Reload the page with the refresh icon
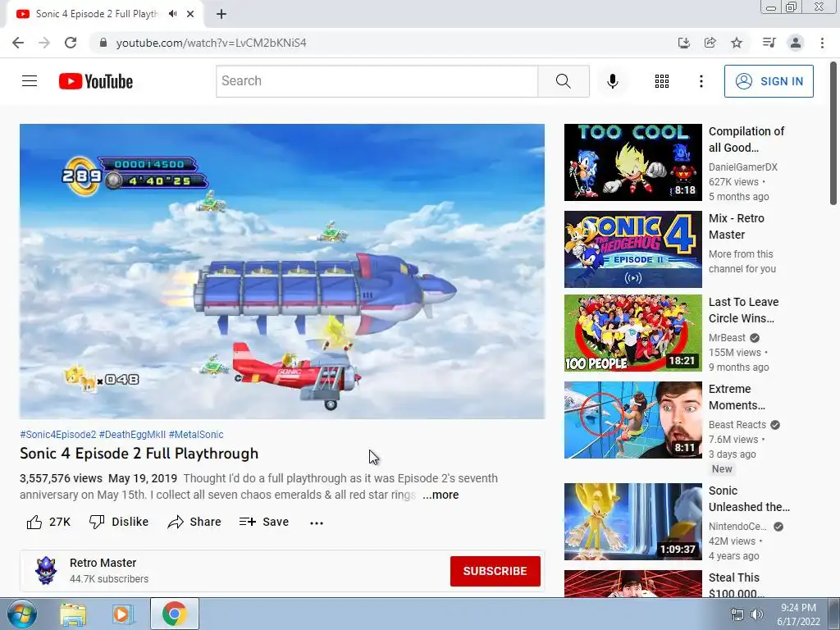 tap(71, 43)
